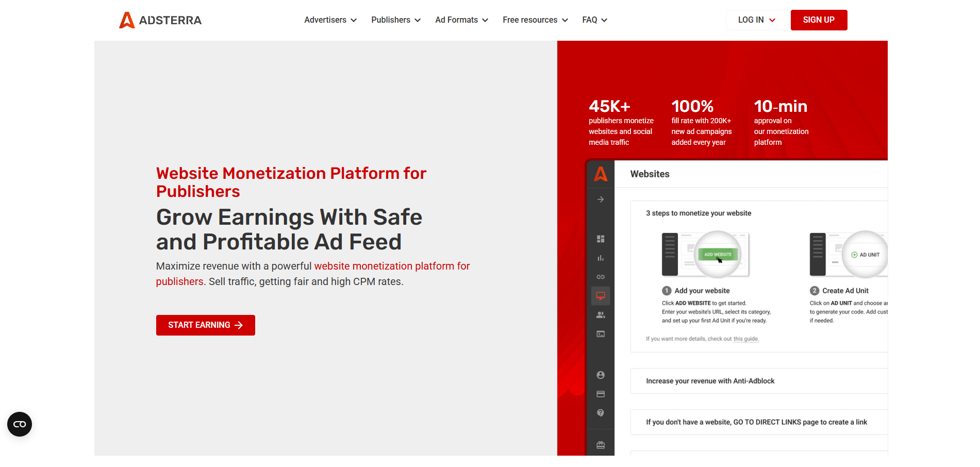This screenshot has height=467, width=980.
Task: Follow the website monetization platform for publishers link
Action: click(392, 266)
